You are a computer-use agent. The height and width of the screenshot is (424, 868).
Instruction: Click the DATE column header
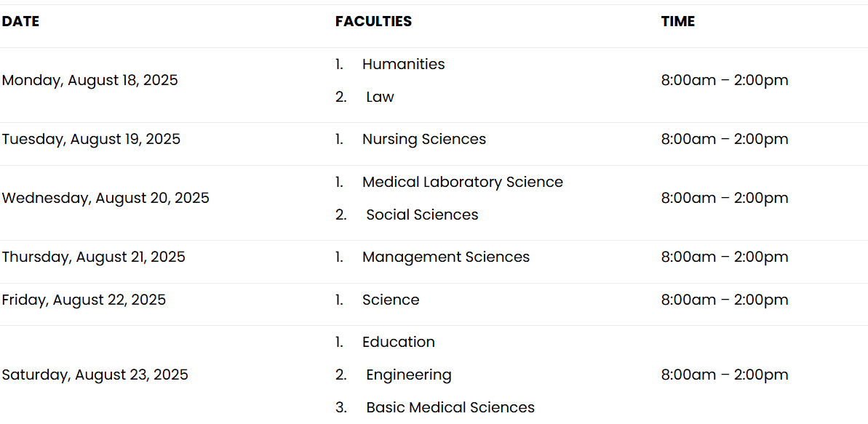click(20, 22)
